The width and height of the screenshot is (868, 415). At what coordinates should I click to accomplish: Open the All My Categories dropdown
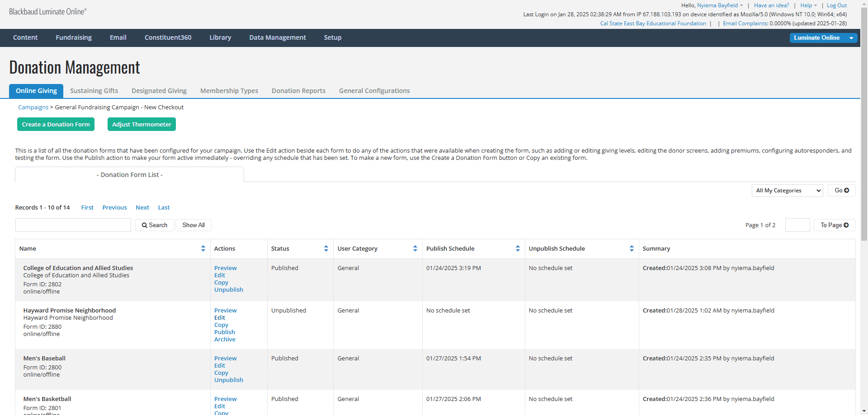(787, 191)
